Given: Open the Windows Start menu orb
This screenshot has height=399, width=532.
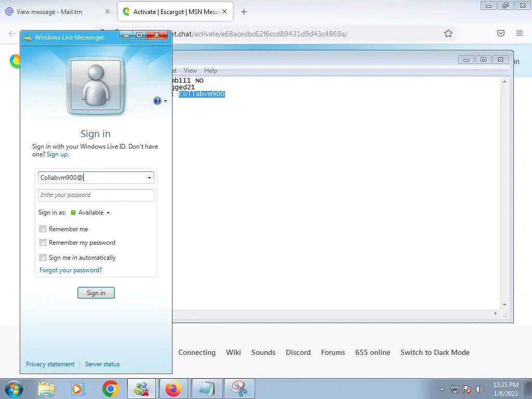Looking at the screenshot, I should [x=14, y=389].
